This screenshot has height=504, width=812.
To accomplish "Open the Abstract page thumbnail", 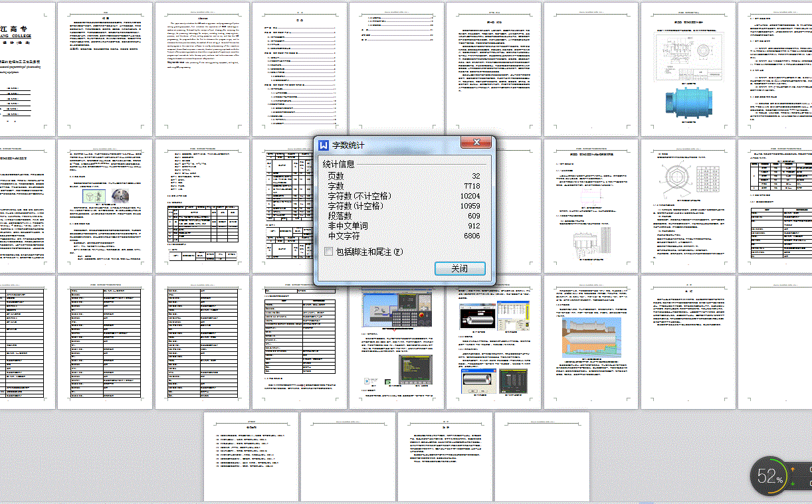I will pyautogui.click(x=203, y=69).
